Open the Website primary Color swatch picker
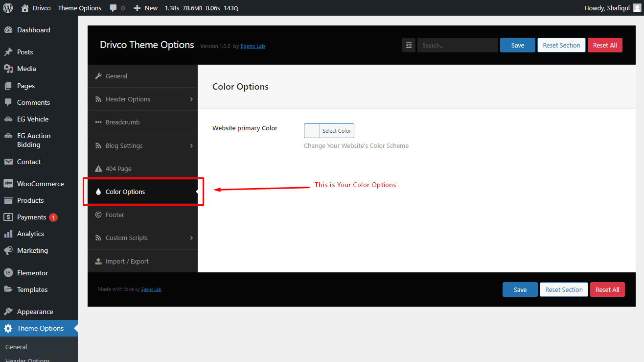Viewport: 644px width, 362px height. pyautogui.click(x=312, y=131)
